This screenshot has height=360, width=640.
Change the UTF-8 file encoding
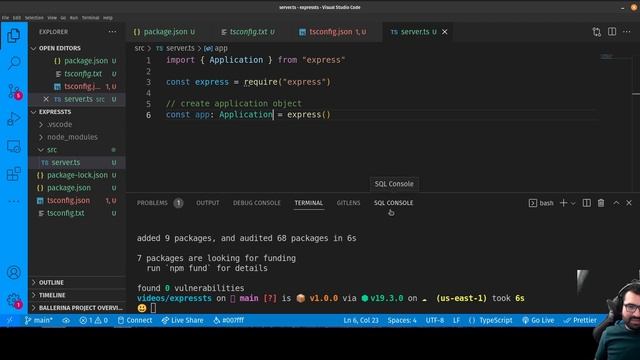[x=435, y=320]
